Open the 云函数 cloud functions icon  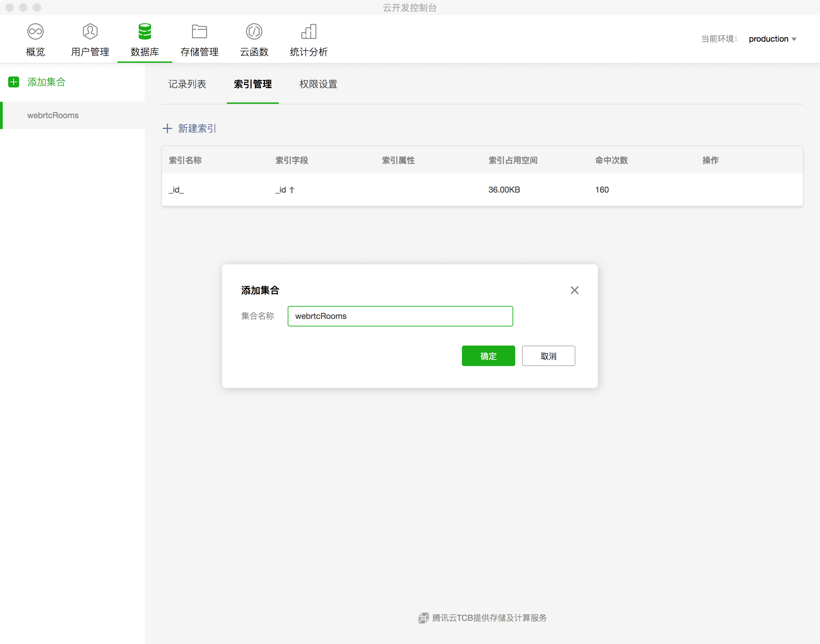(254, 32)
